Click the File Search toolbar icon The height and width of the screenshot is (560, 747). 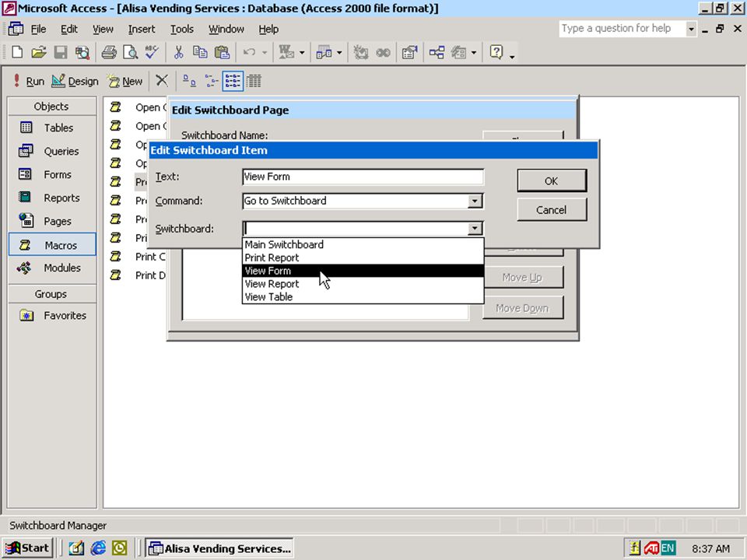[82, 52]
